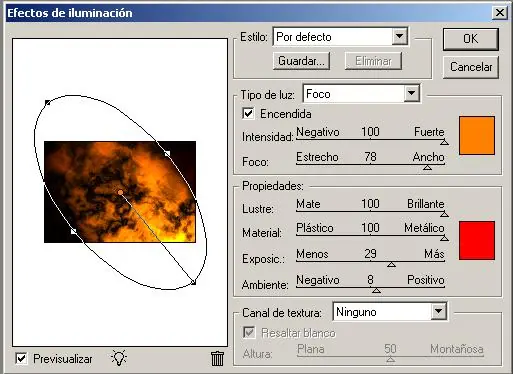Click the Exposic. slider handle
The width and height of the screenshot is (513, 374).
(x=391, y=265)
